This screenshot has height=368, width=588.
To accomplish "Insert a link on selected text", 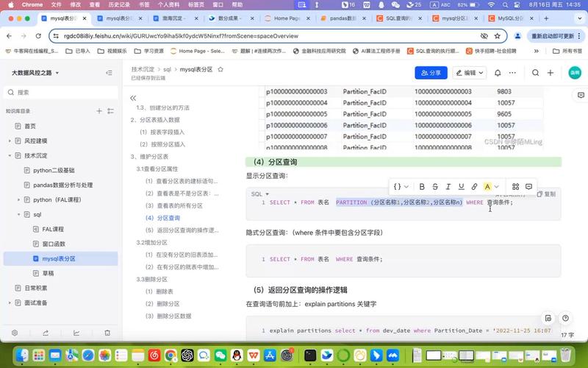I will (474, 187).
